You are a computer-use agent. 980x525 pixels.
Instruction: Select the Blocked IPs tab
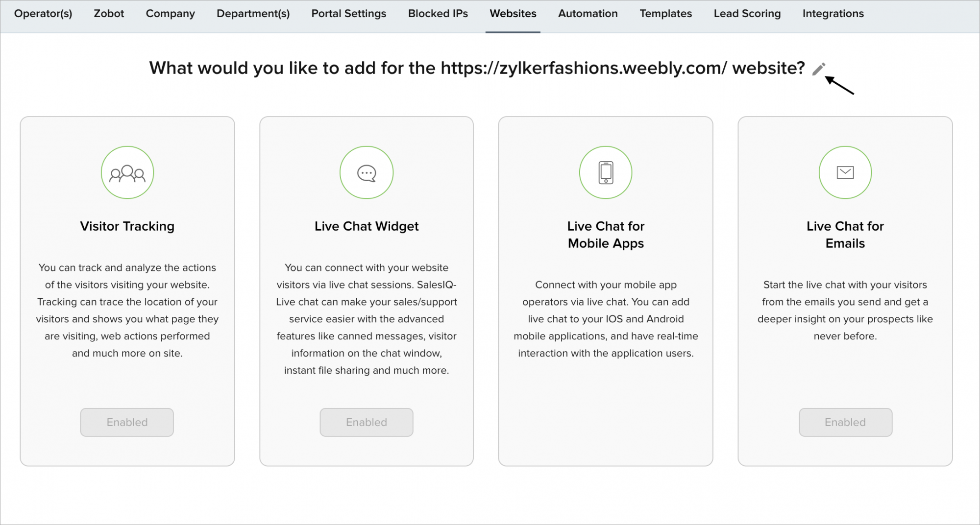point(438,14)
